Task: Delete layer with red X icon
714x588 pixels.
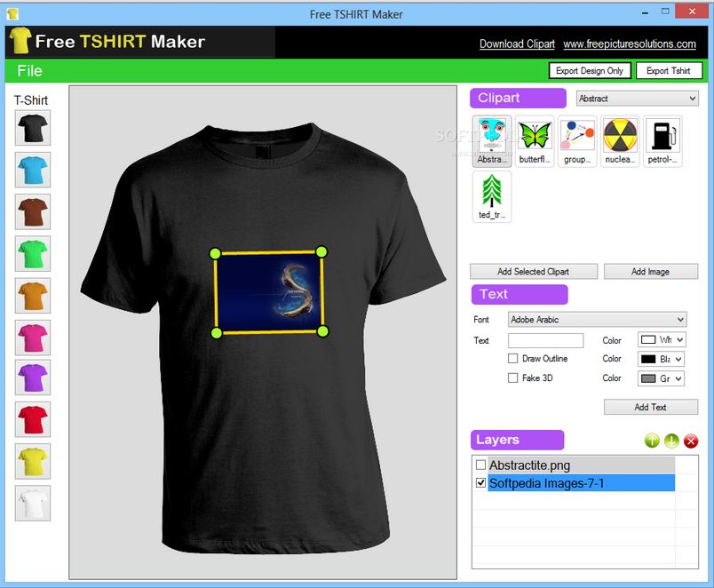Action: (691, 441)
